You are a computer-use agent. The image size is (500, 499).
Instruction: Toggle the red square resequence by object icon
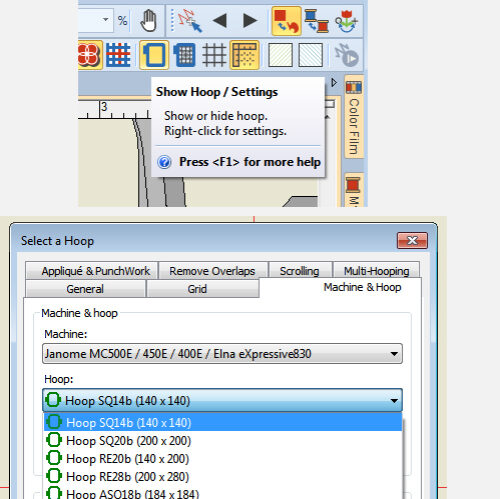coord(286,21)
